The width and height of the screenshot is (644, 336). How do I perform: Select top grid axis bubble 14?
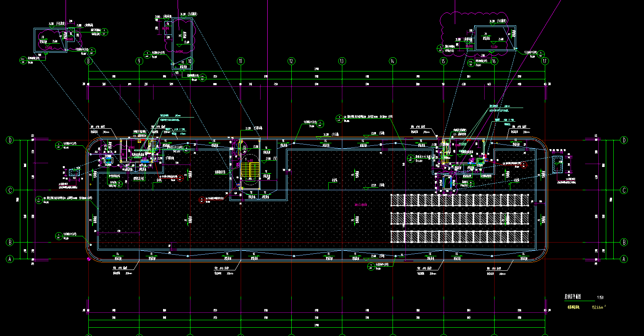click(x=393, y=61)
